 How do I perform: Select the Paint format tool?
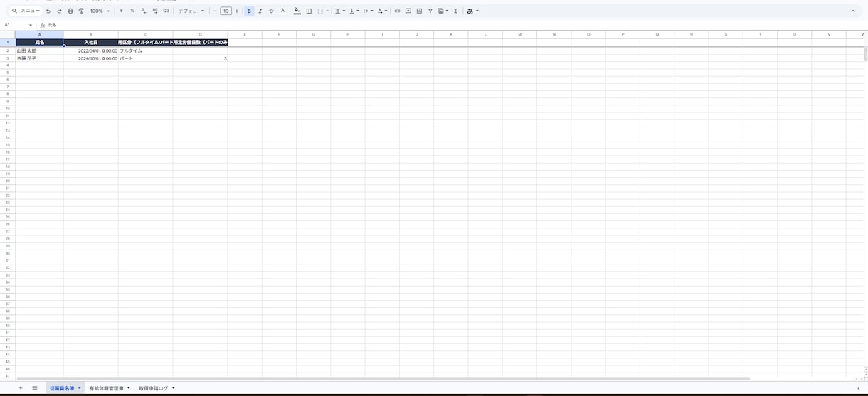[81, 11]
